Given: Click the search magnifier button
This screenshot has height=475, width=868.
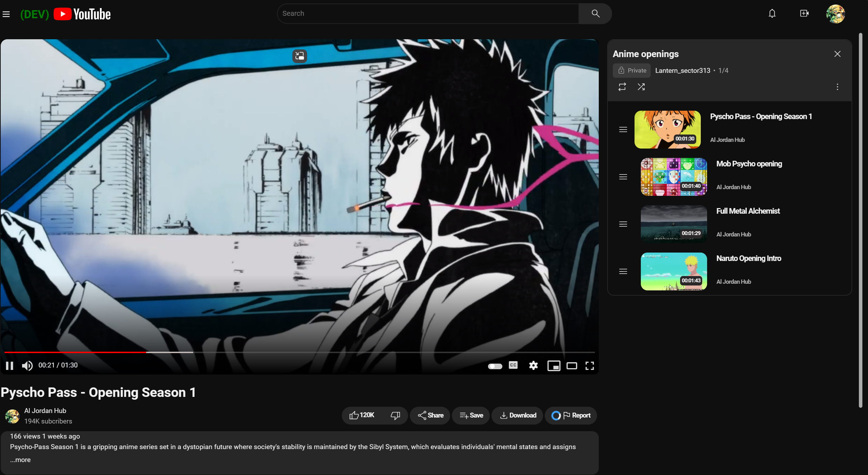Looking at the screenshot, I should (595, 14).
